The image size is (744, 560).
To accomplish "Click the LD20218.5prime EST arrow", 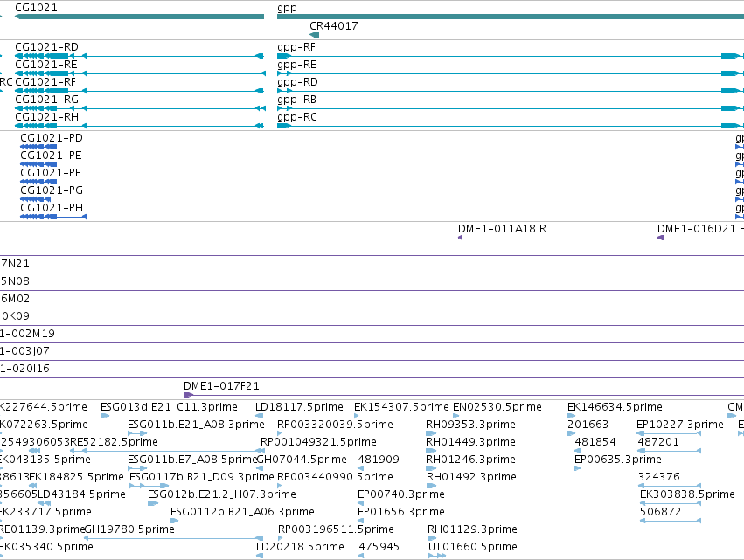I will click(x=260, y=556).
